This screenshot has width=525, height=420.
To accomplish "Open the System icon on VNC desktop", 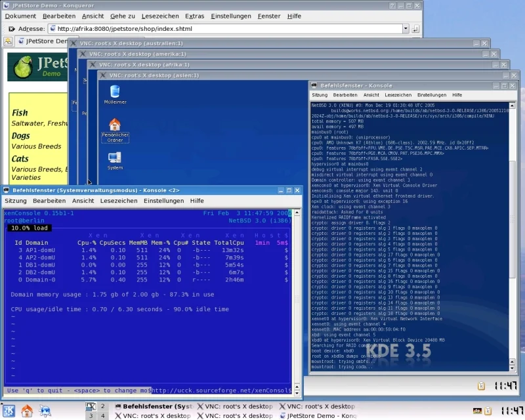I will click(x=115, y=161).
